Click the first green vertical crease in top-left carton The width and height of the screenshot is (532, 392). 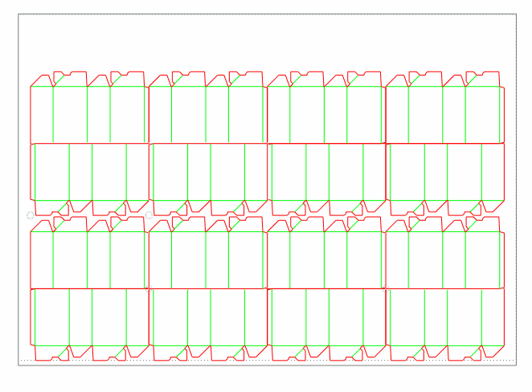coord(53,114)
